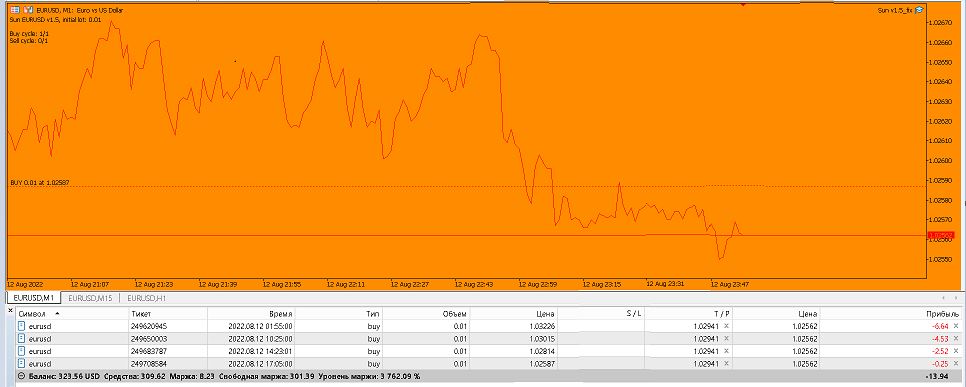This screenshot has height=387, width=966.
Task: Click the Sell cycle: 0/1 chart label
Action: click(x=29, y=41)
